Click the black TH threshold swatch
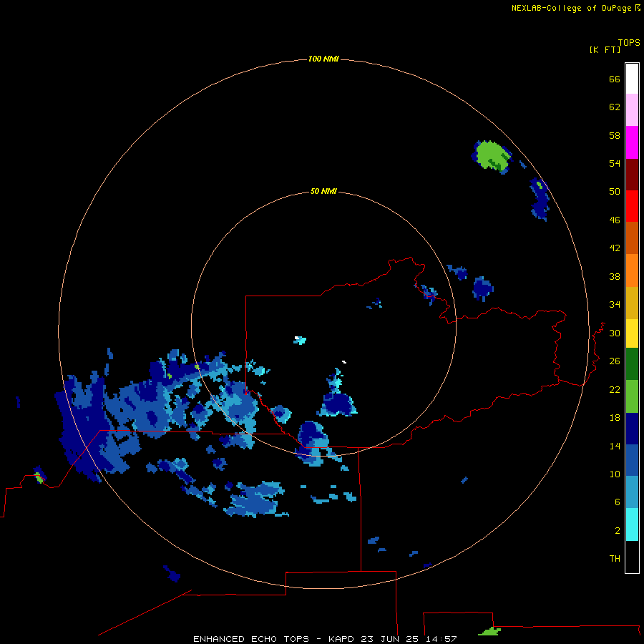 pos(632,557)
